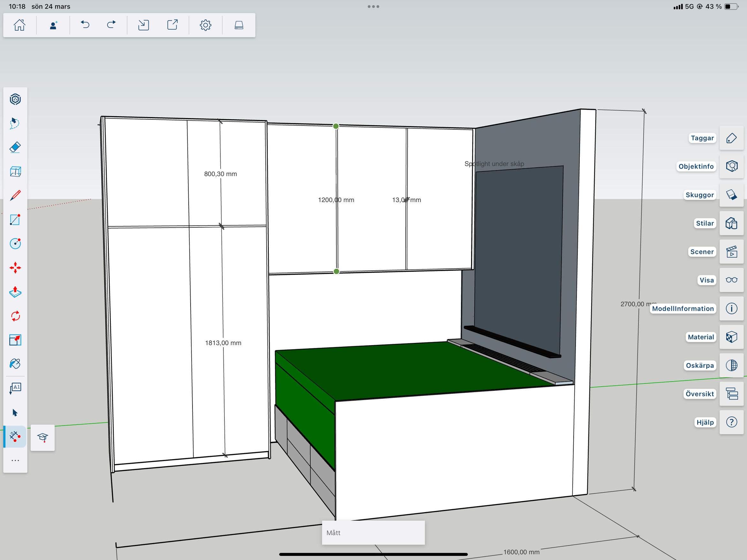Open the Stilar styles panel icon
747x560 pixels.
coord(731,223)
